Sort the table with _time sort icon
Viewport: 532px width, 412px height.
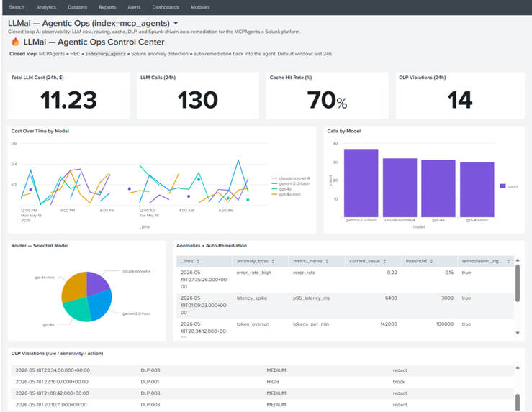click(x=198, y=261)
